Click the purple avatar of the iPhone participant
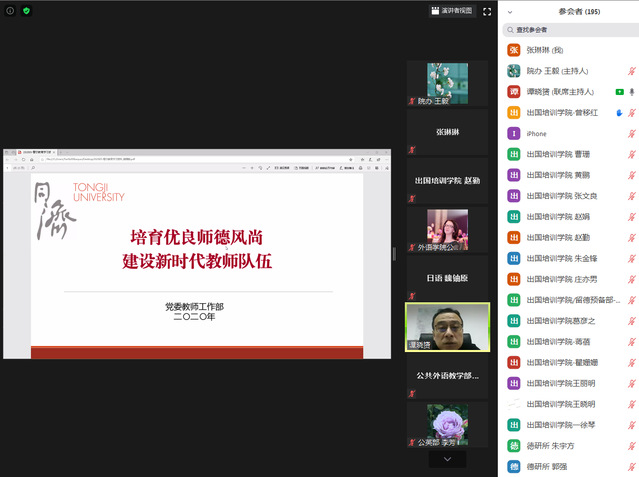Image resolution: width=639 pixels, height=477 pixels. pyautogui.click(x=514, y=134)
